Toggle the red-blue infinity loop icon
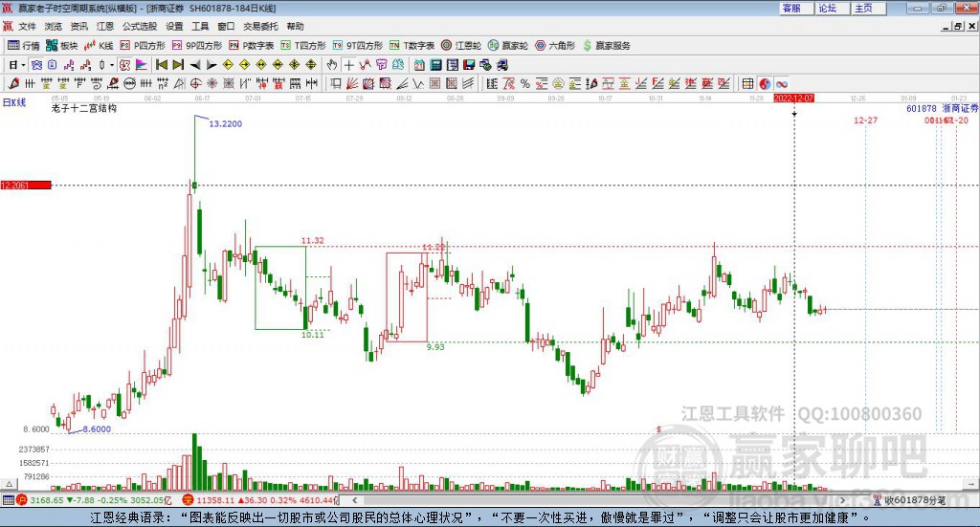Screen dimensions: 980x527 (781, 83)
